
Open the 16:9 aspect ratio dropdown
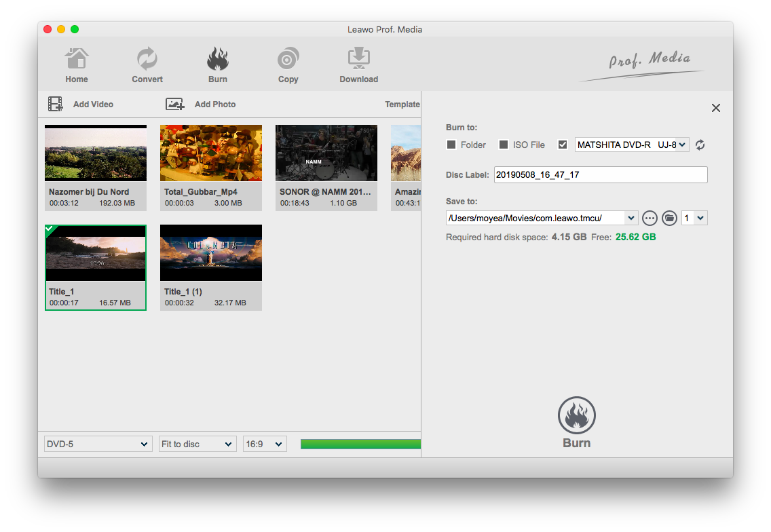(265, 444)
